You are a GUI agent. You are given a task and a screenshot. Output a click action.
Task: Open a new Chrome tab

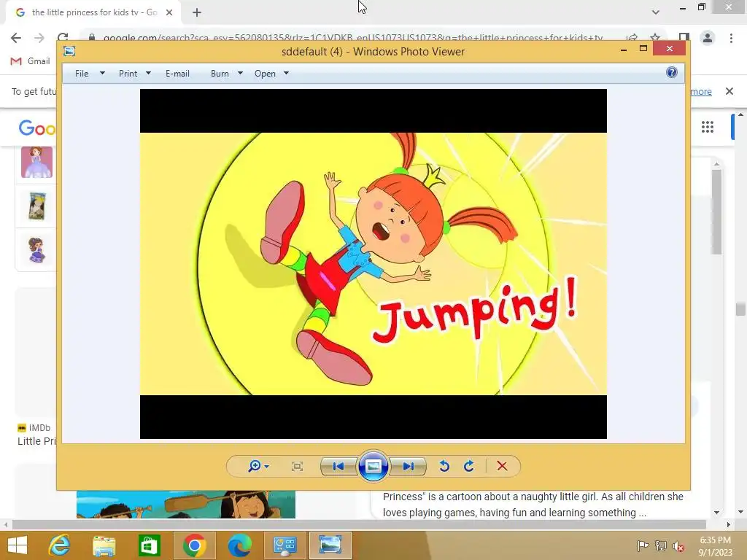197,12
